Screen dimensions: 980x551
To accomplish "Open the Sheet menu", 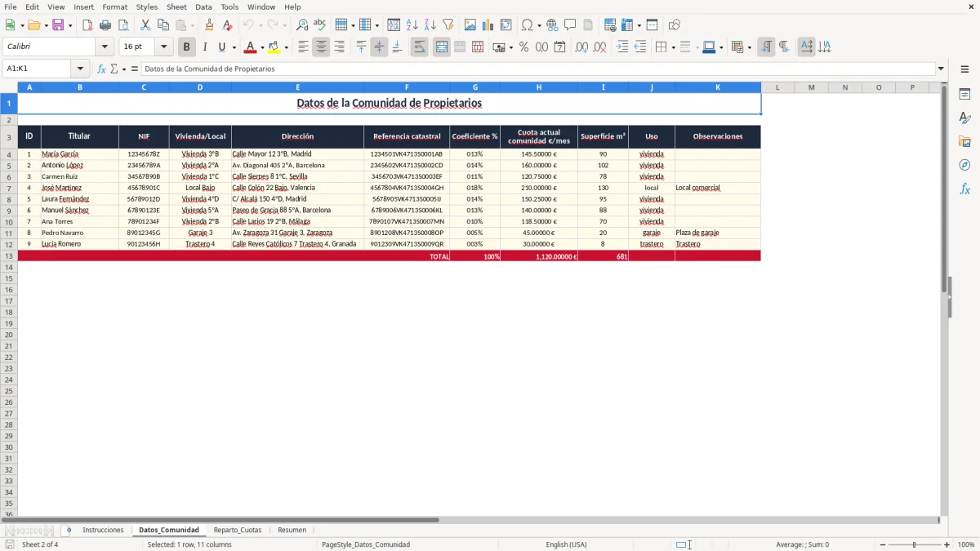I will point(176,7).
